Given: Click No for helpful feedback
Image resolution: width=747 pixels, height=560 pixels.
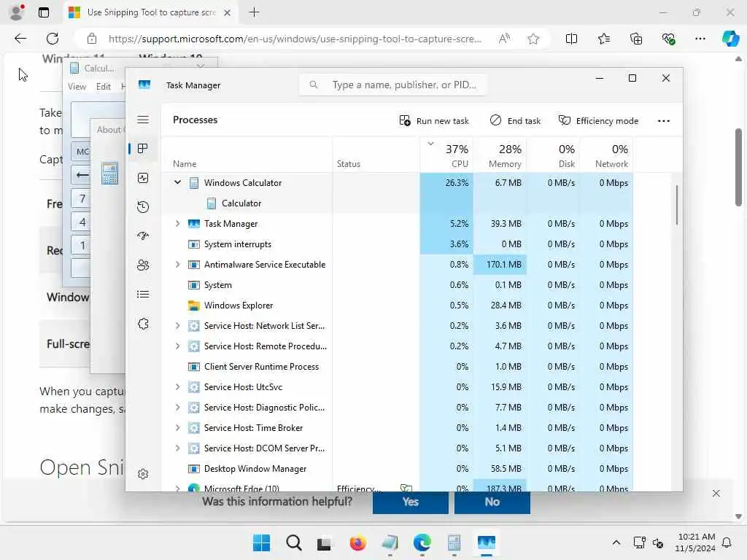Looking at the screenshot, I should pos(492,502).
